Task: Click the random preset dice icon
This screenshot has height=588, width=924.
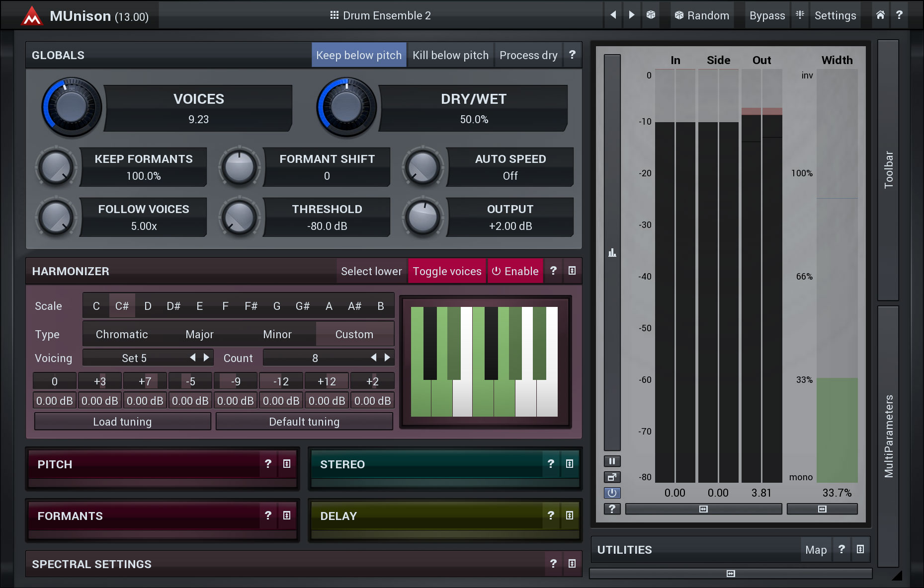Action: (x=651, y=15)
